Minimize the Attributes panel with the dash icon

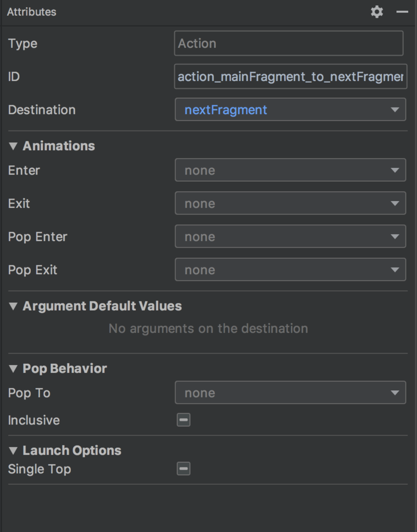[402, 12]
